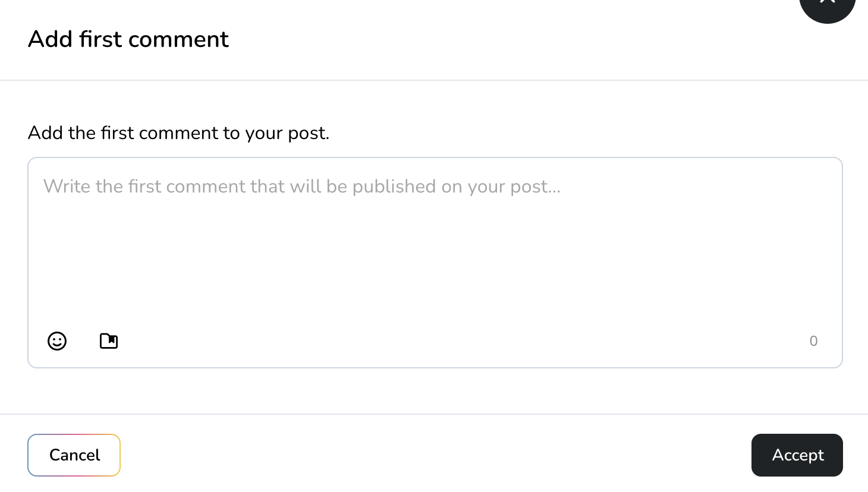Click the "Add first comment" dialog title
868x492 pixels.
[128, 39]
